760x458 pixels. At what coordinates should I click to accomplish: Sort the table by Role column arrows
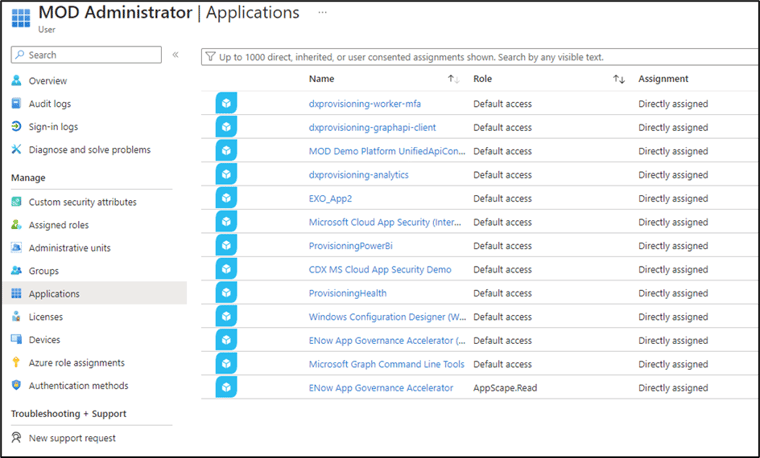click(x=619, y=79)
